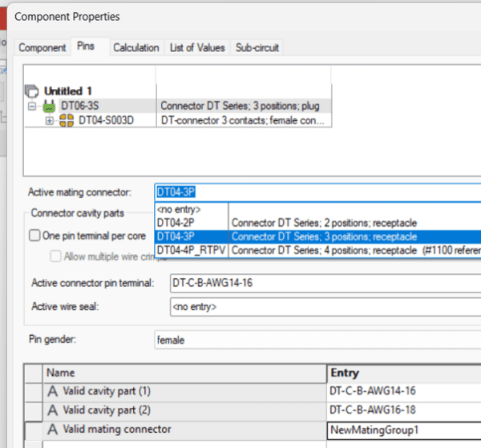Enable One pin terminal per core
The height and width of the screenshot is (448, 481).
(x=34, y=236)
